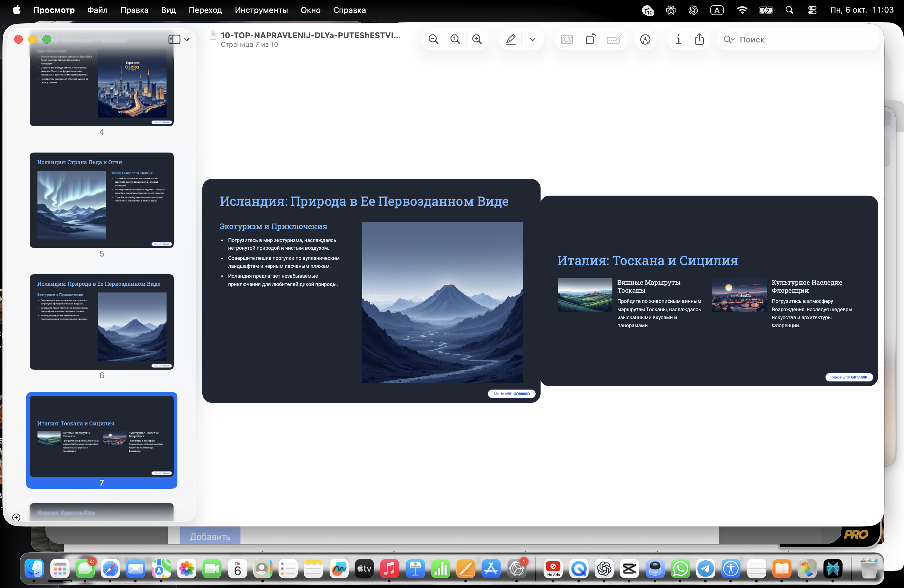Click the rotate page icon
This screenshot has width=904, height=588.
[x=591, y=39]
